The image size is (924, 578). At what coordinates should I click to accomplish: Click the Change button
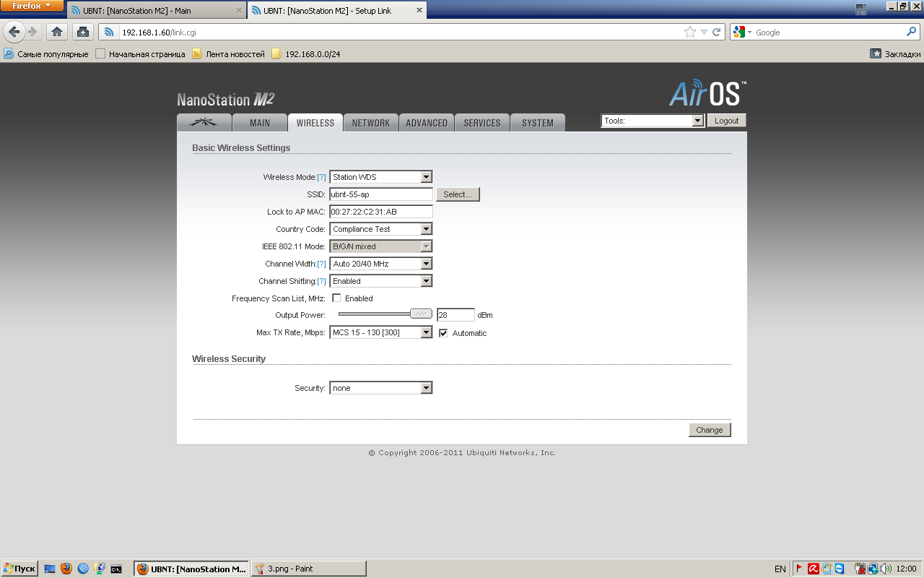coord(710,430)
